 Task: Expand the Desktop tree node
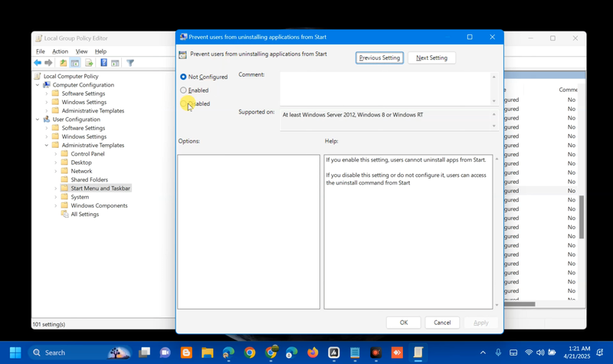(x=55, y=162)
